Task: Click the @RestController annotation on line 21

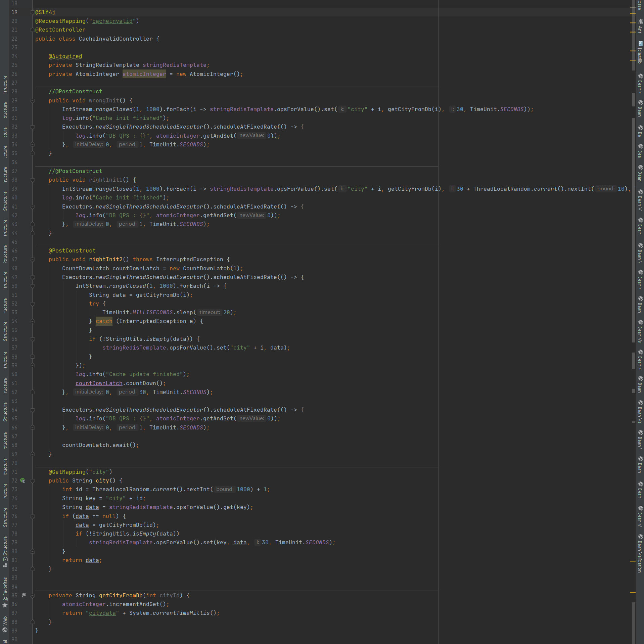Action: [60, 30]
